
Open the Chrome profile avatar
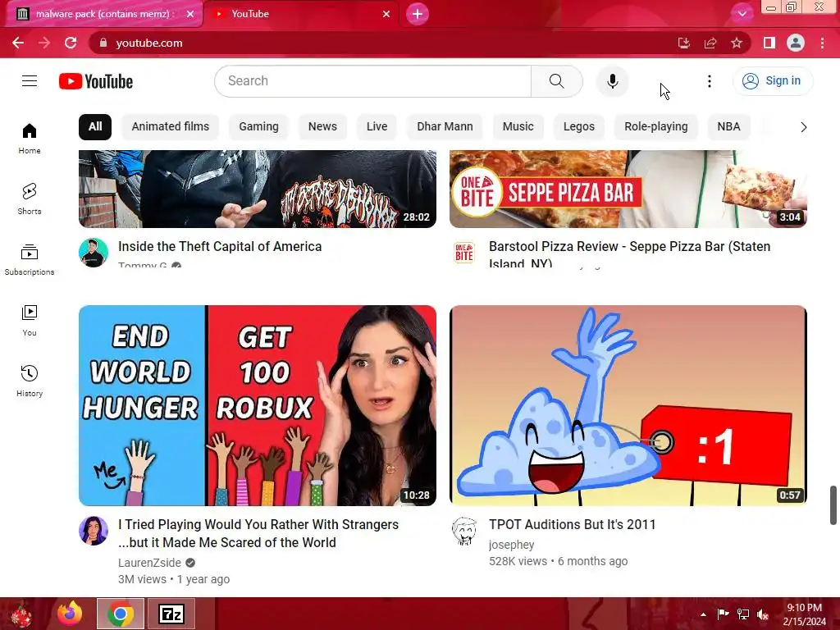796,43
